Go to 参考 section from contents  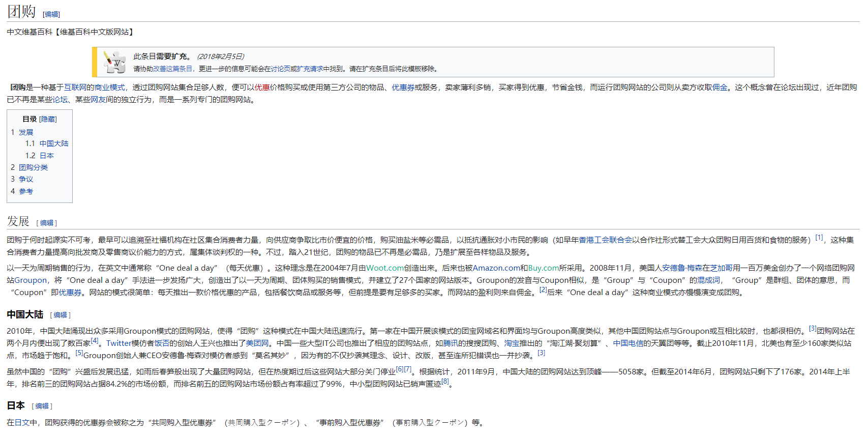click(26, 191)
